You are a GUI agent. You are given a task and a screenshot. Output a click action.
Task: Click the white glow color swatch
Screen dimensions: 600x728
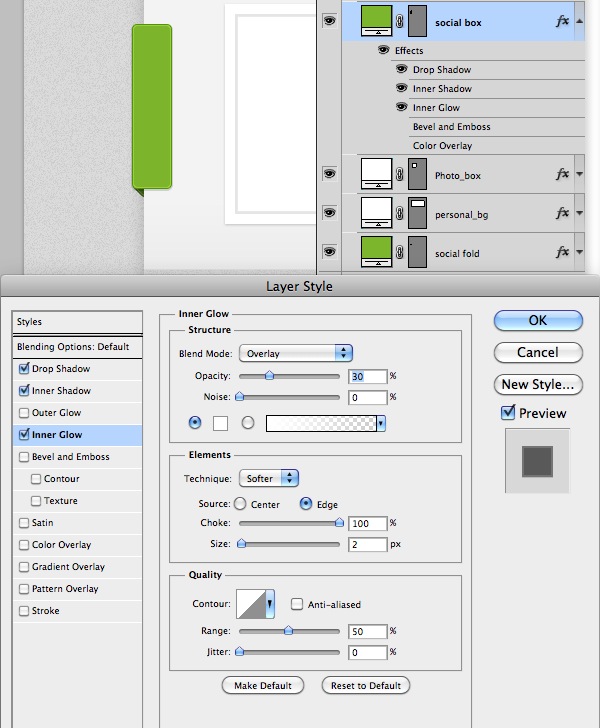pos(220,423)
